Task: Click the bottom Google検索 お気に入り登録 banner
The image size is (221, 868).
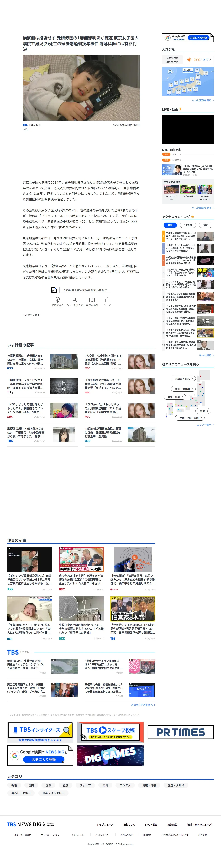Action: pyautogui.click(x=40, y=755)
